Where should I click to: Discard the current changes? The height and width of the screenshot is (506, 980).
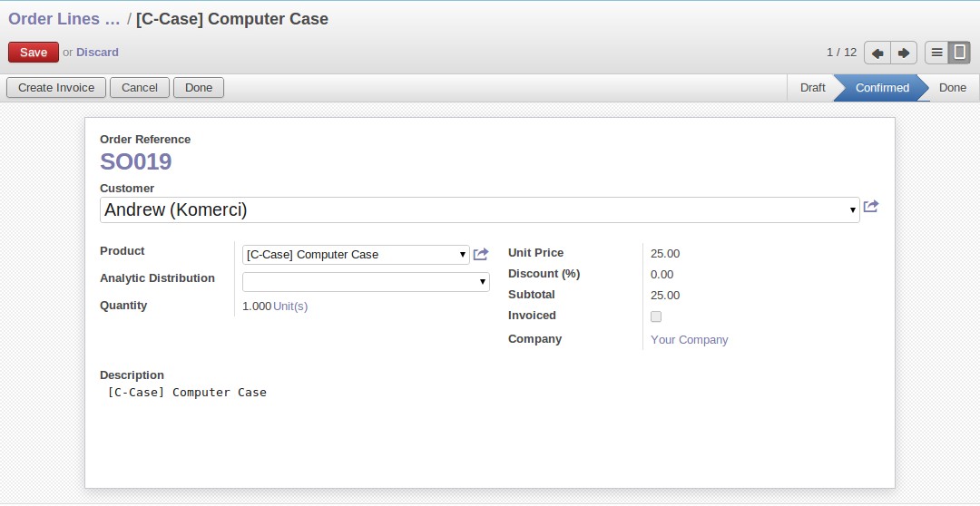(97, 53)
